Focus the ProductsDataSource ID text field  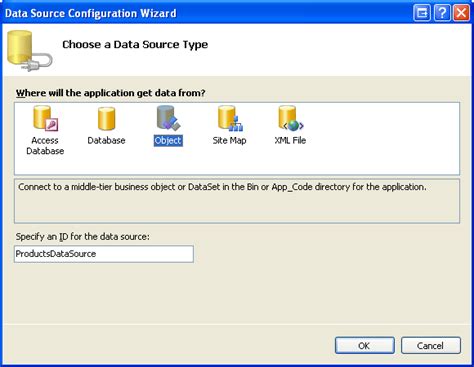(104, 254)
